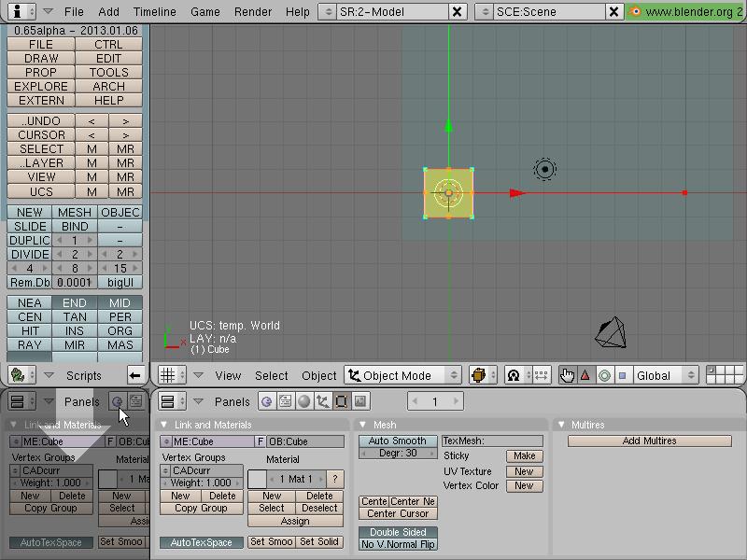Toggle the Double Sided option
This screenshot has height=560, width=747.
[x=398, y=532]
